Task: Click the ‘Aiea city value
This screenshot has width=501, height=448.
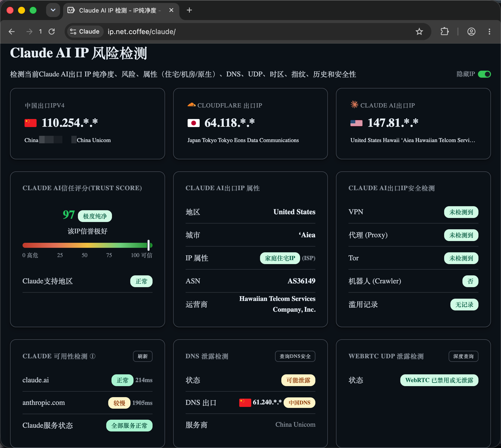Action: 307,235
